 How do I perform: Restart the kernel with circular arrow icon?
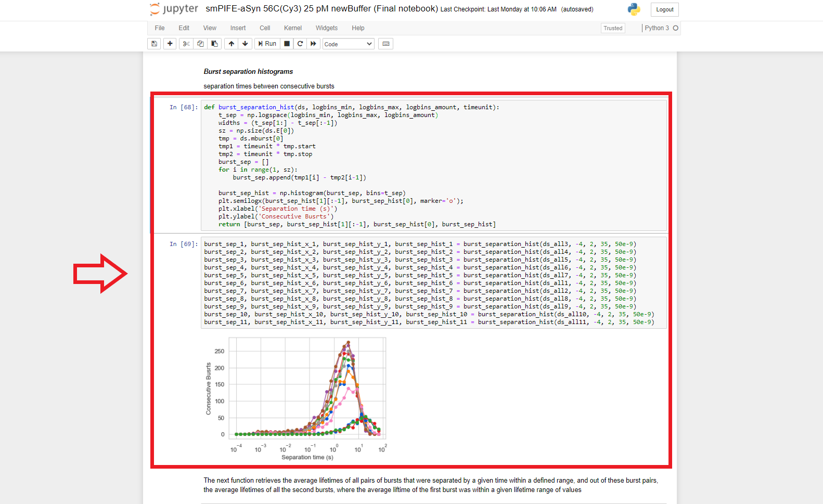[x=300, y=44]
